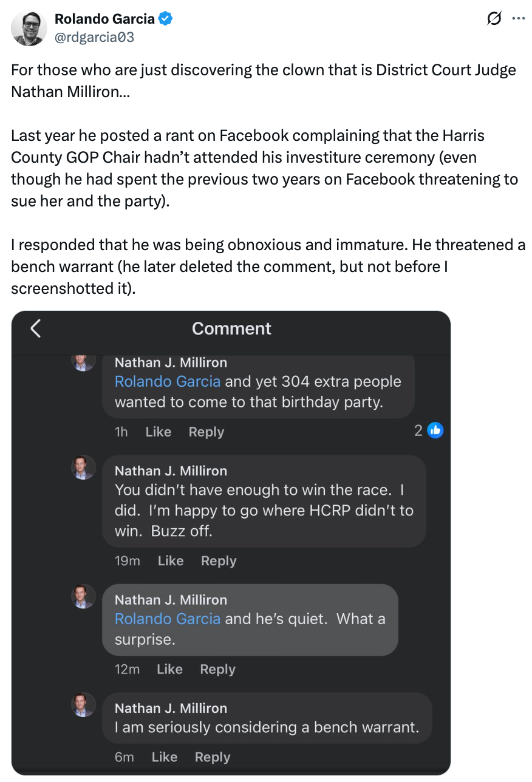This screenshot has height=782, width=532.
Task: Reply to the '304 extra people' comment
Action: click(206, 432)
